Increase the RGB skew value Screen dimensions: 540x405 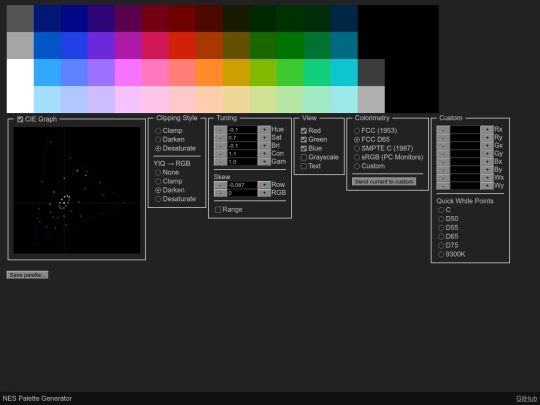point(264,193)
